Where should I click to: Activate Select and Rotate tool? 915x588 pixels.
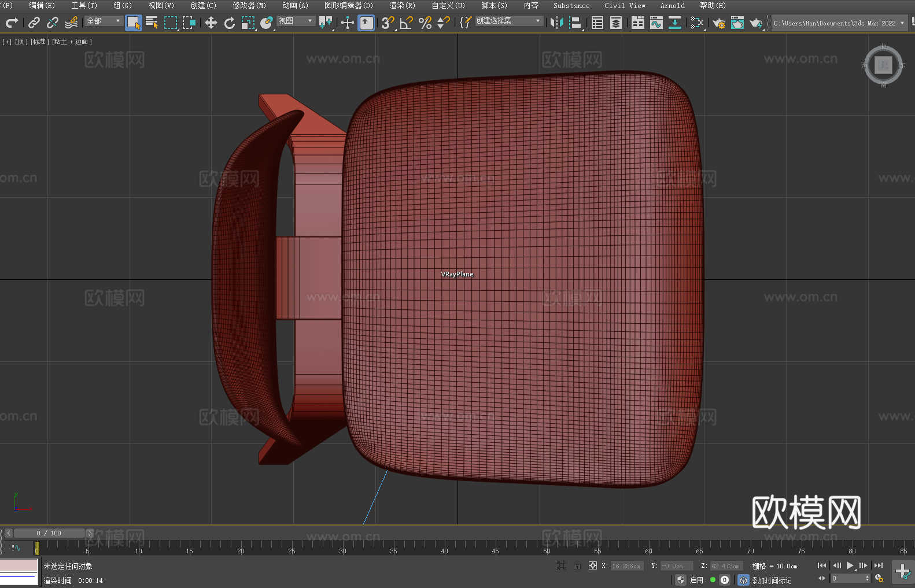click(x=230, y=23)
